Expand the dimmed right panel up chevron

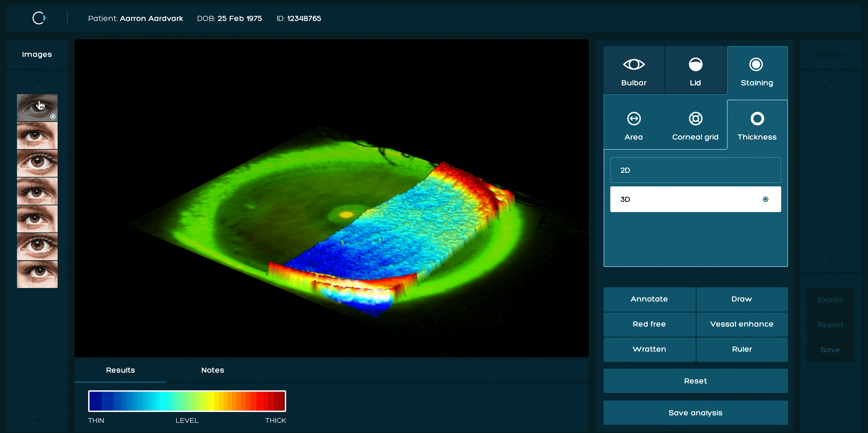831,81
